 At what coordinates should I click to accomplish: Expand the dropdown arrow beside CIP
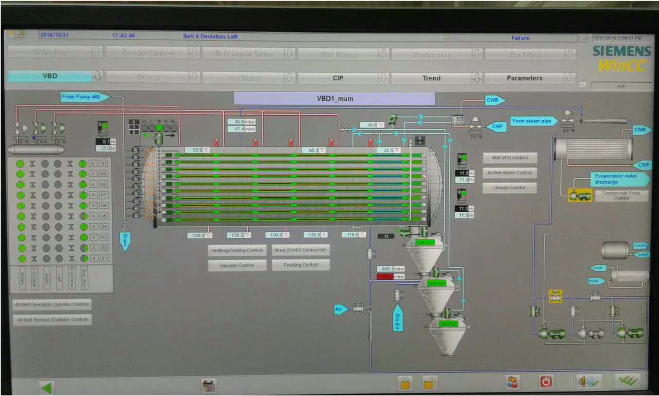tap(383, 78)
